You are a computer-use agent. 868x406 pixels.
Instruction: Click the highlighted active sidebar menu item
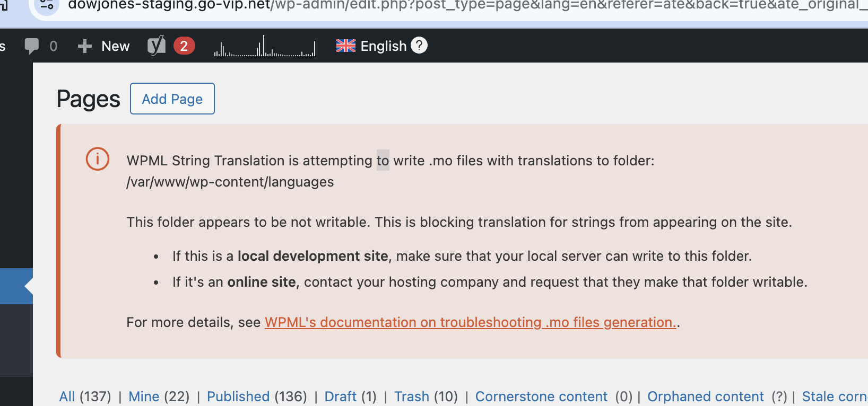(16, 286)
